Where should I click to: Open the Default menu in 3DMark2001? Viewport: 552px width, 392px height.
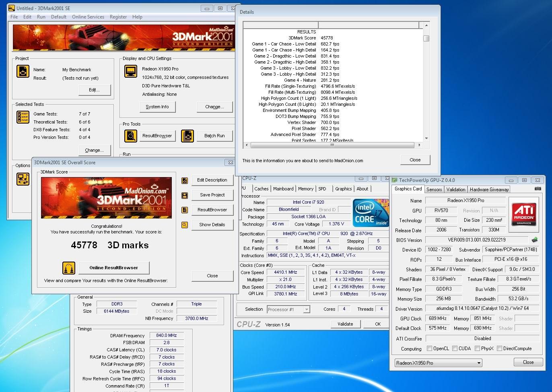pos(59,17)
